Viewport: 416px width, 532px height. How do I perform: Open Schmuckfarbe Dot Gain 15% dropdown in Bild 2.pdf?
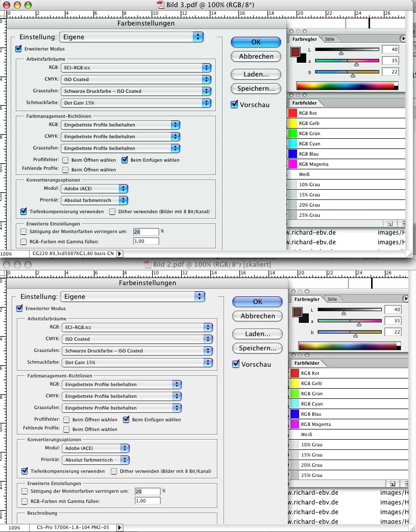(x=137, y=362)
